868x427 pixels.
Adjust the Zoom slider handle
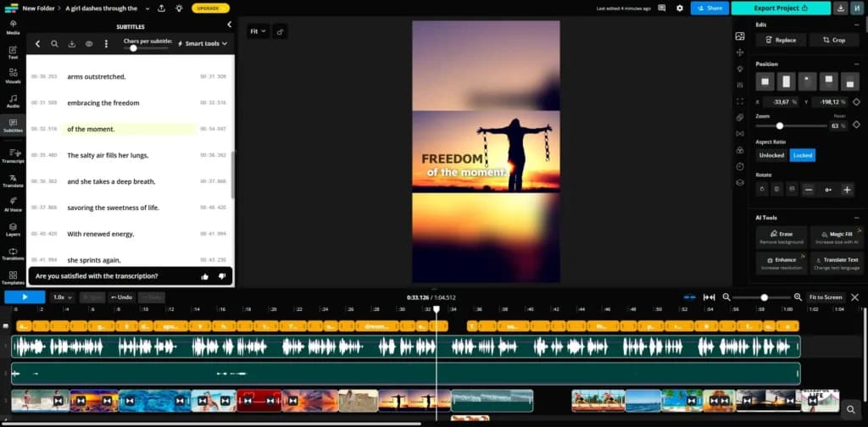point(780,126)
